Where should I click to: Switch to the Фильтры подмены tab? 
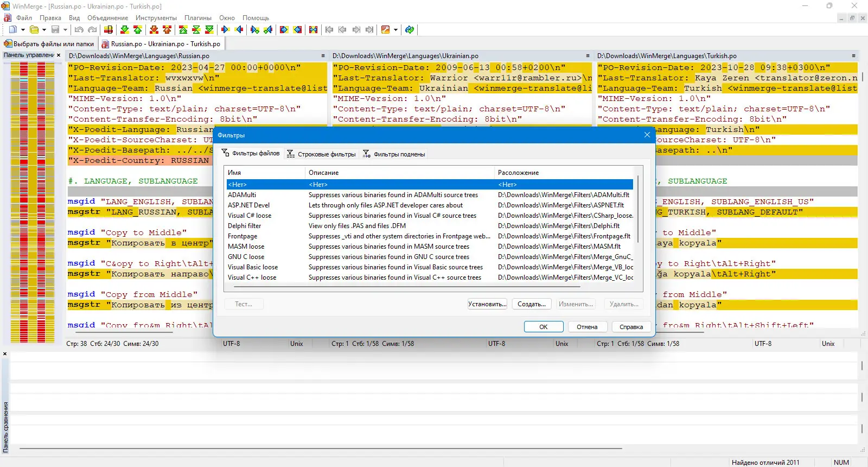pyautogui.click(x=394, y=154)
